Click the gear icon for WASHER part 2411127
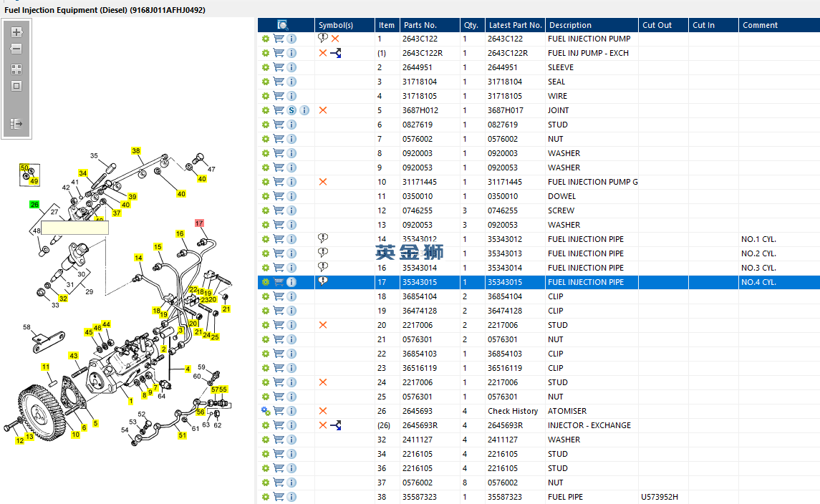The image size is (820, 504). [x=266, y=440]
